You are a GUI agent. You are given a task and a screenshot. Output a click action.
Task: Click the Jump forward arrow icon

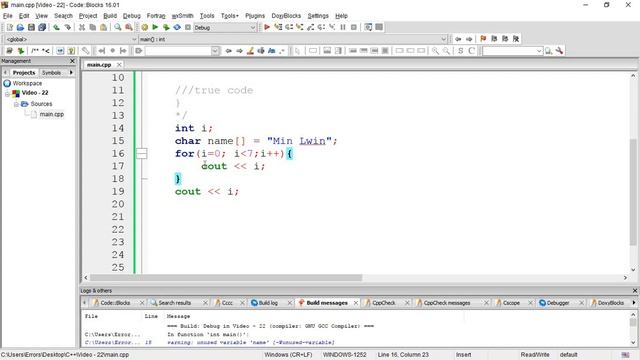coord(469,39)
